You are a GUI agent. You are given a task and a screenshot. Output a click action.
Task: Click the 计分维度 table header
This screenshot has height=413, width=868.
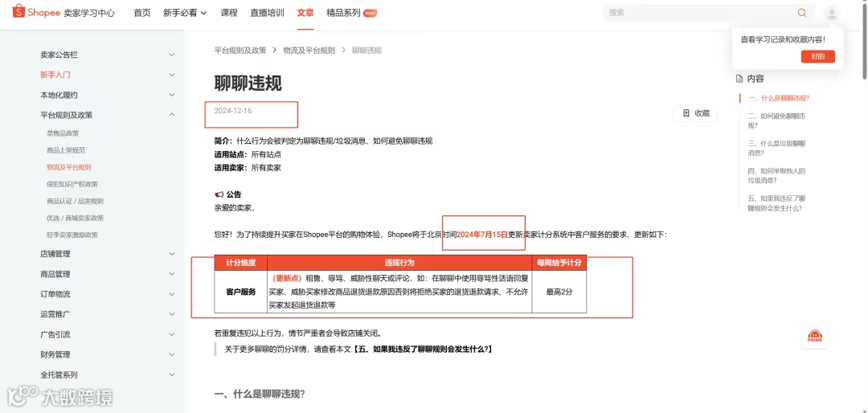(x=241, y=263)
